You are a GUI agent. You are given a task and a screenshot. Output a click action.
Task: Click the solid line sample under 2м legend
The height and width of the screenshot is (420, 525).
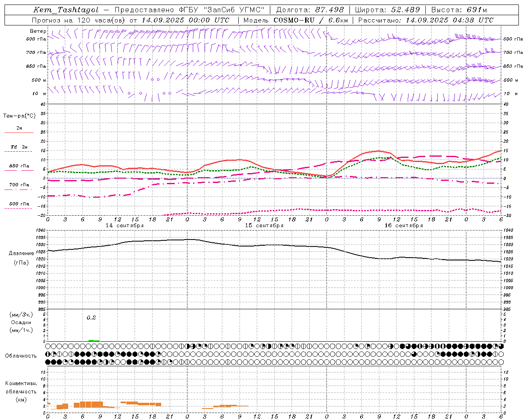coord(19,133)
